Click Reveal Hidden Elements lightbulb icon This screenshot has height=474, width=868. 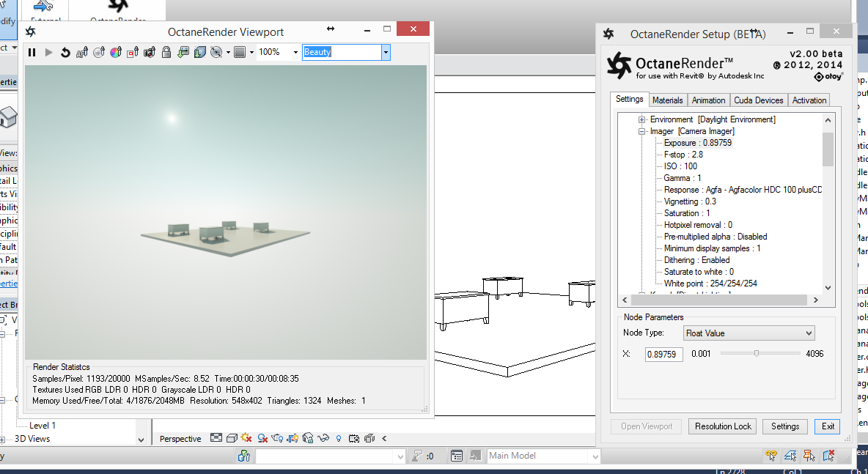tap(339, 438)
